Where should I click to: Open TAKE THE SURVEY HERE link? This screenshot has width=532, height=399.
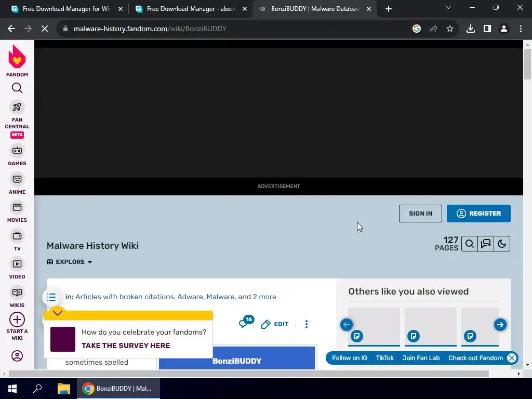[126, 345]
